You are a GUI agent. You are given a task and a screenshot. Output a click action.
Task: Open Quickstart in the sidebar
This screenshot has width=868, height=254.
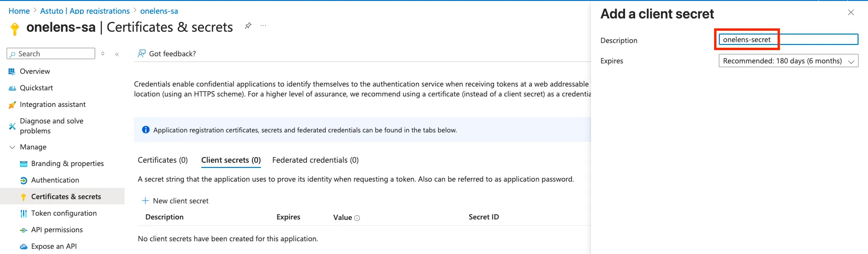pos(36,88)
